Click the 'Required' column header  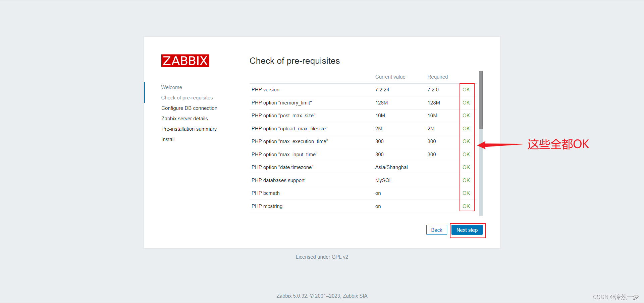coord(437,77)
